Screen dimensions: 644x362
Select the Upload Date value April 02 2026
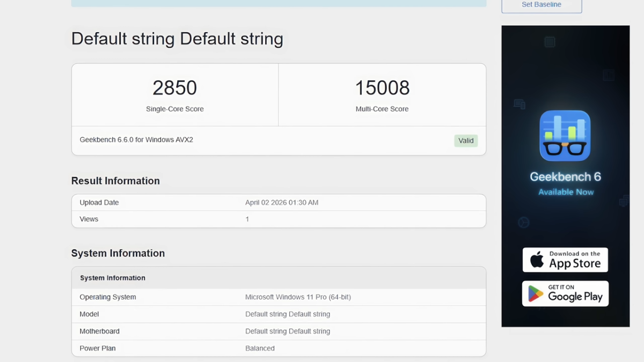282,203
